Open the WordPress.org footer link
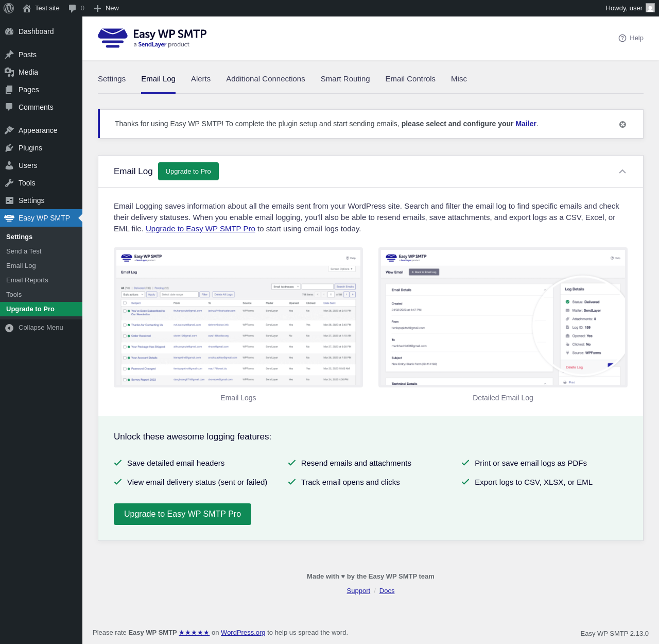The height and width of the screenshot is (644, 659). (x=243, y=633)
